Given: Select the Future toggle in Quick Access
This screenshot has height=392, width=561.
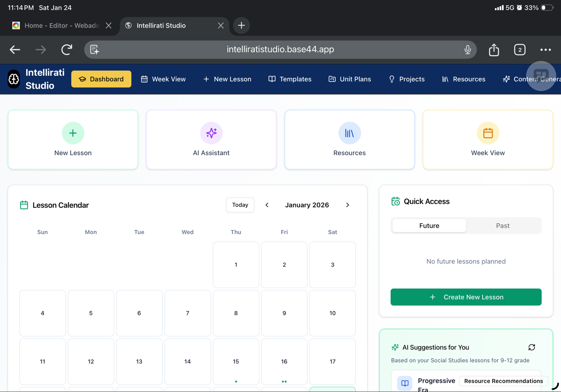Looking at the screenshot, I should point(429,226).
